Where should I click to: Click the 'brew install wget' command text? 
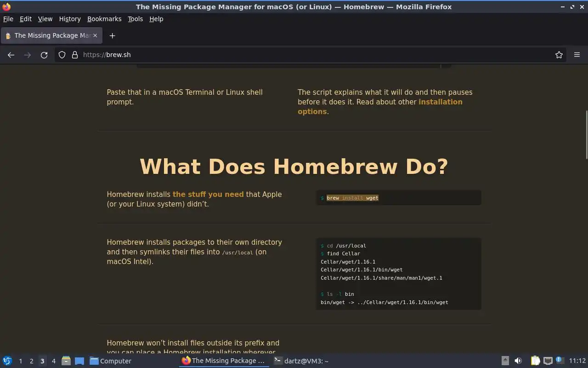pyautogui.click(x=352, y=198)
